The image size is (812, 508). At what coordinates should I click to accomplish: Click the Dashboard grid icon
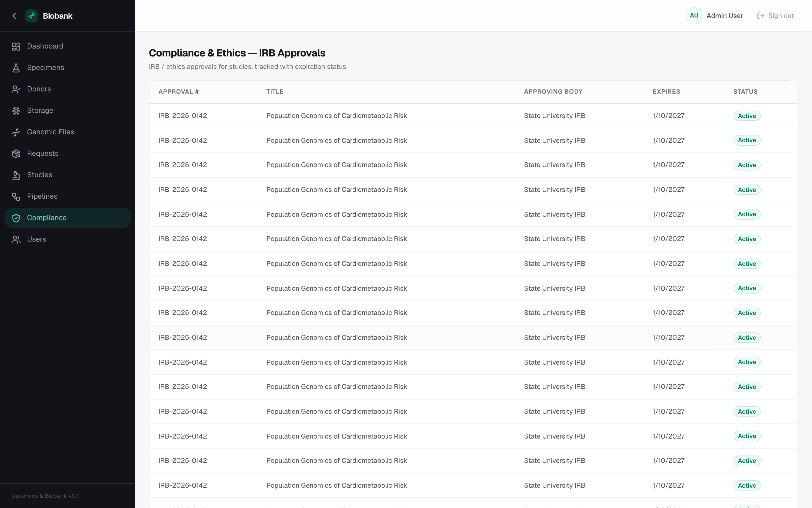click(16, 46)
